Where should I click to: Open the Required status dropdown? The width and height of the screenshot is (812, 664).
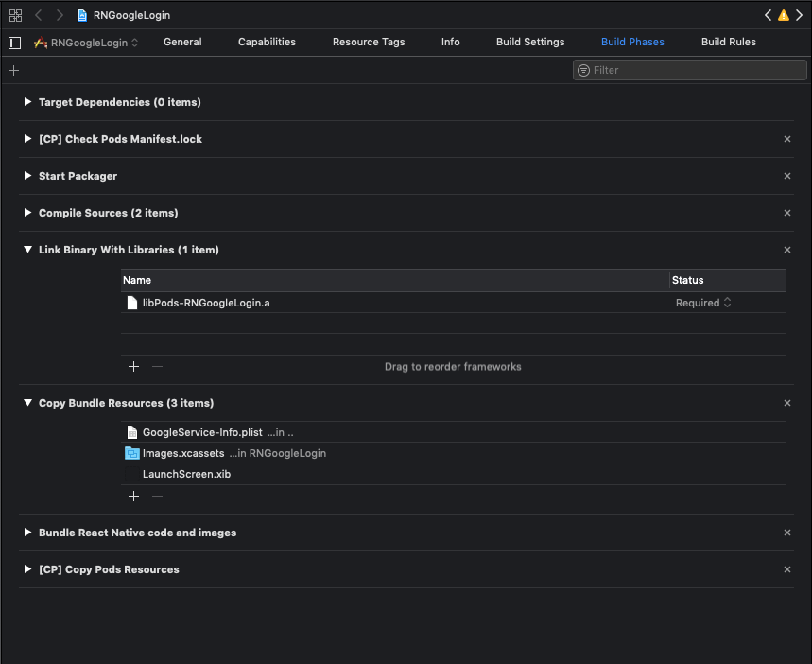703,303
